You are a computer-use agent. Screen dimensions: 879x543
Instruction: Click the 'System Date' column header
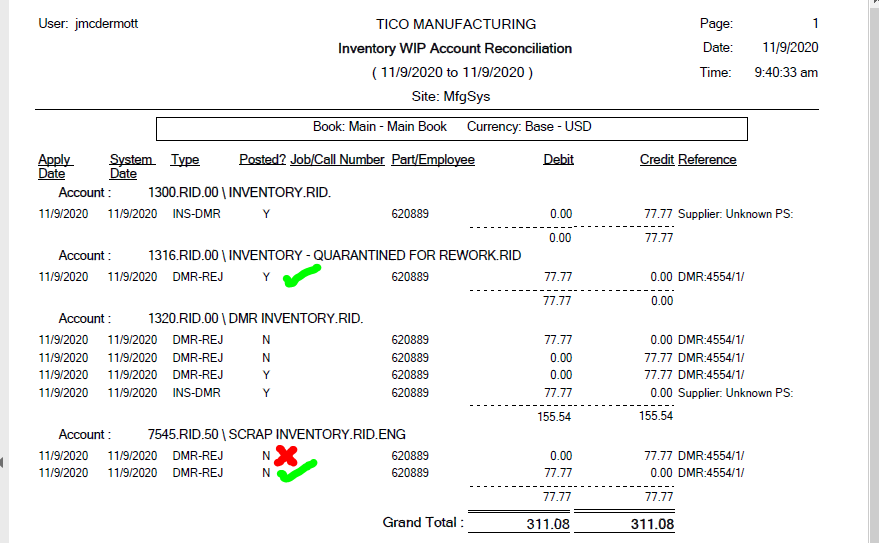click(x=132, y=166)
